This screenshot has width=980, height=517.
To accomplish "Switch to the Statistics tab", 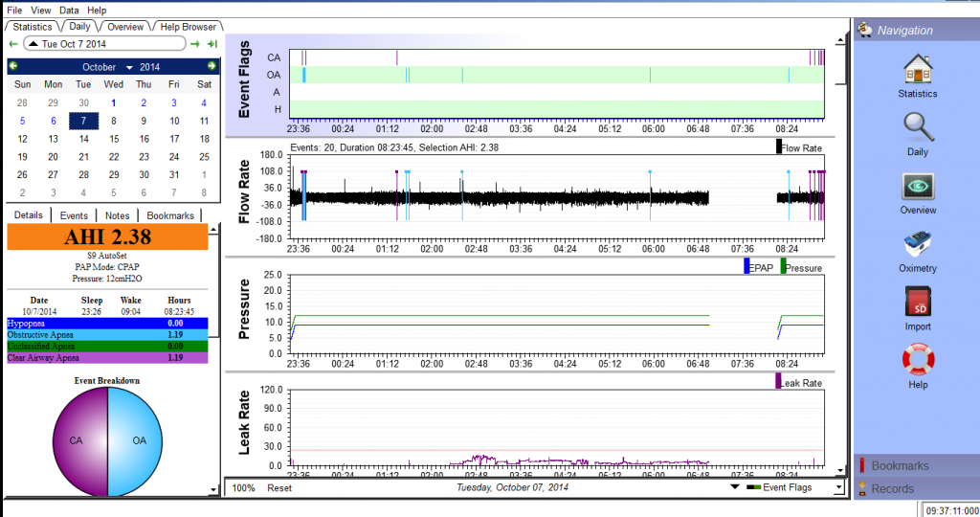I will (x=33, y=27).
